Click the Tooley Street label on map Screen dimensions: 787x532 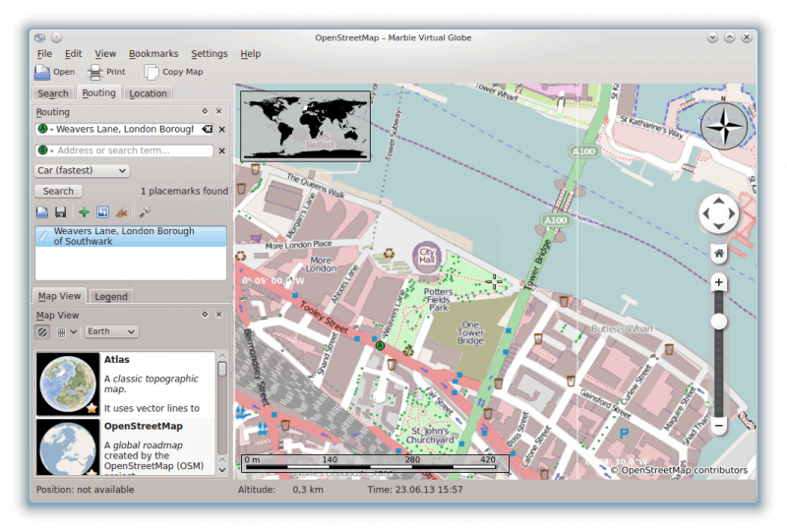[324, 318]
